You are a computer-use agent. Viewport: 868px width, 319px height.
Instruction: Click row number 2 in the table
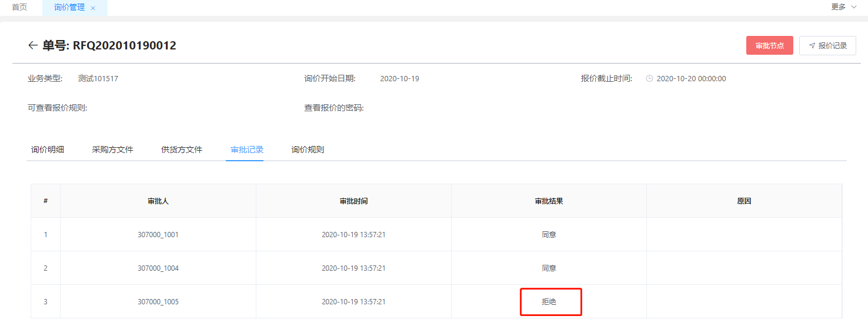click(45, 268)
